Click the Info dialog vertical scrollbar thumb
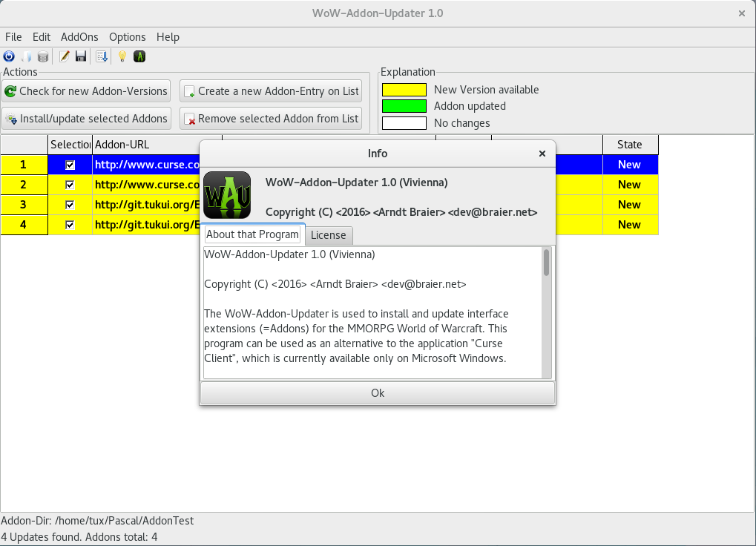756x546 pixels. (546, 263)
